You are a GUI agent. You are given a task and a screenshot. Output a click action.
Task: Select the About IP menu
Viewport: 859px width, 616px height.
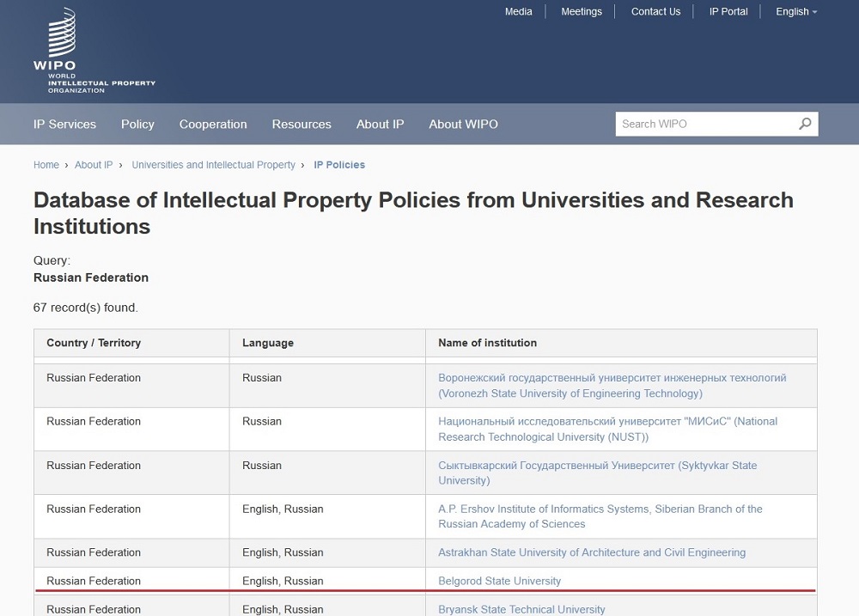pos(380,125)
